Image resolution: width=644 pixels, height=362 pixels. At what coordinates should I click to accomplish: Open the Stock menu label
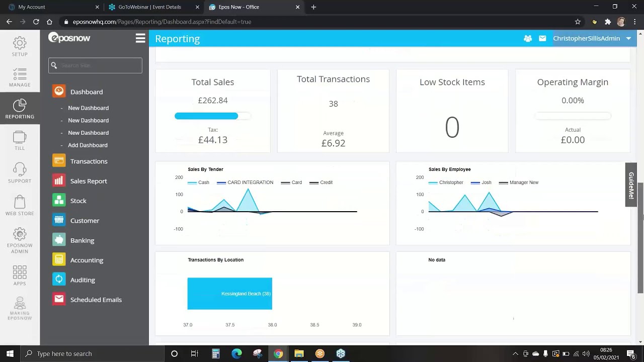(78, 201)
